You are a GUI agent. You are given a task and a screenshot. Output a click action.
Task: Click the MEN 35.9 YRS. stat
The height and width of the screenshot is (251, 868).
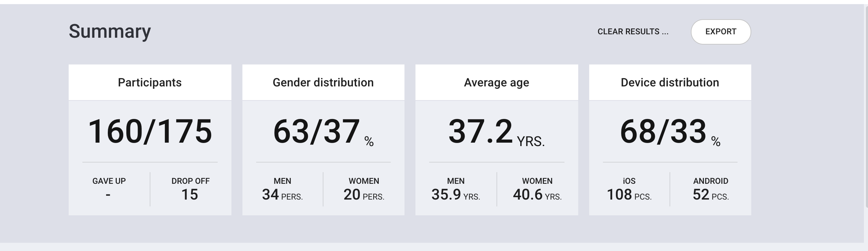(x=456, y=189)
